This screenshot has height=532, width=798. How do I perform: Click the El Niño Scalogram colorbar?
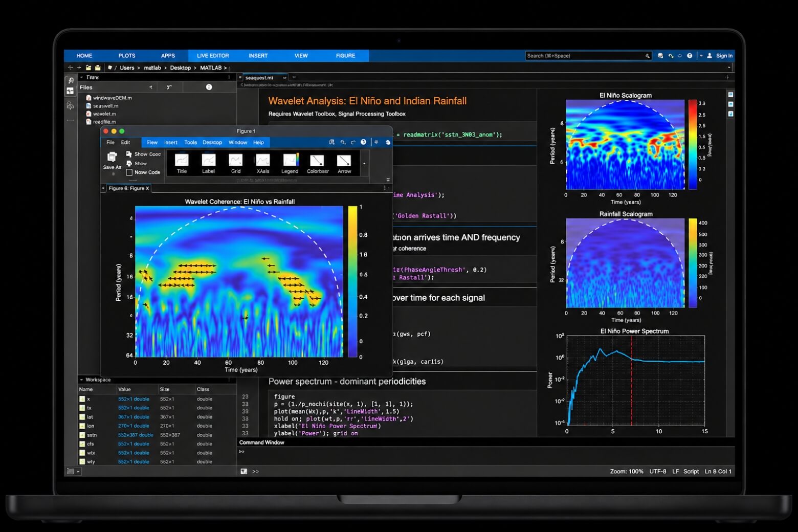pos(693,144)
